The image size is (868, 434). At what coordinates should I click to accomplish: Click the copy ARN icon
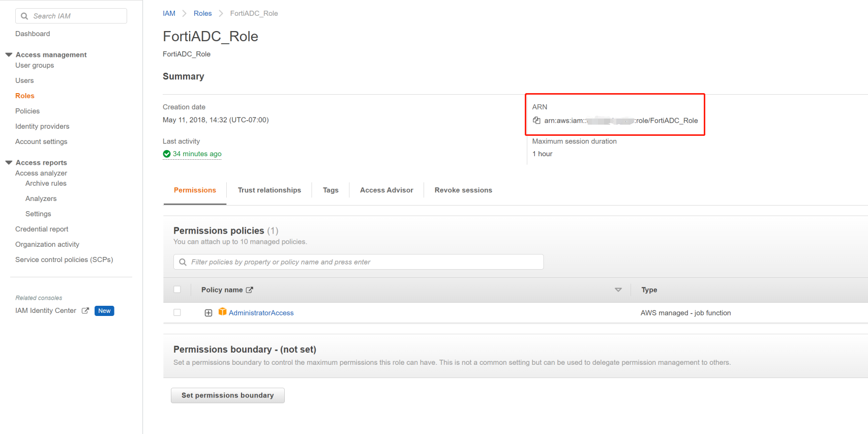536,121
